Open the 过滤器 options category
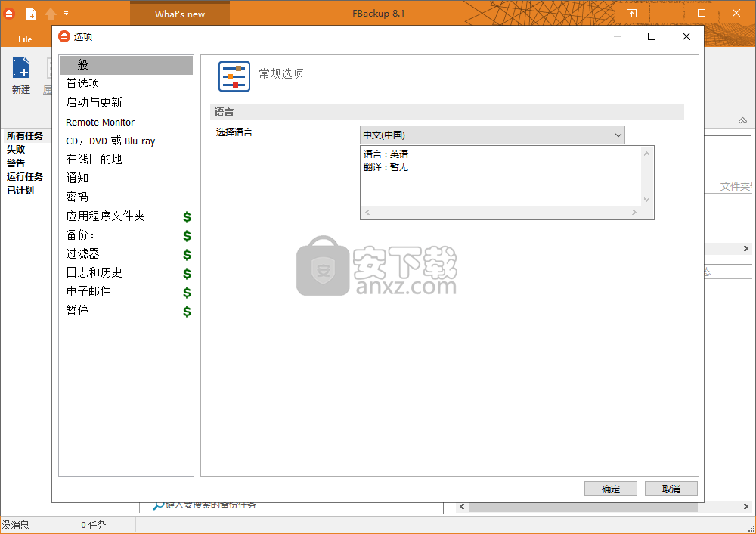This screenshot has width=756, height=534. coord(125,253)
